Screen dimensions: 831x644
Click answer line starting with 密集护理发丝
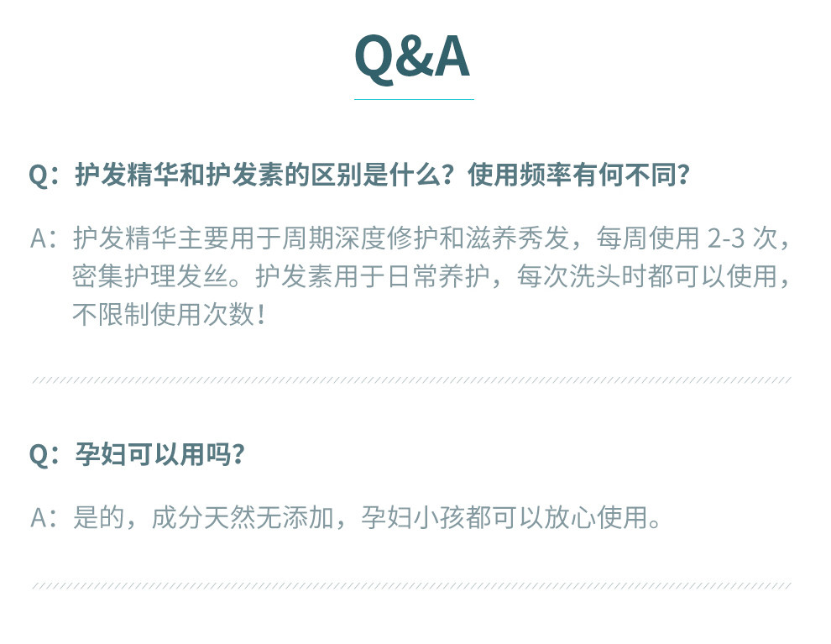point(159,277)
